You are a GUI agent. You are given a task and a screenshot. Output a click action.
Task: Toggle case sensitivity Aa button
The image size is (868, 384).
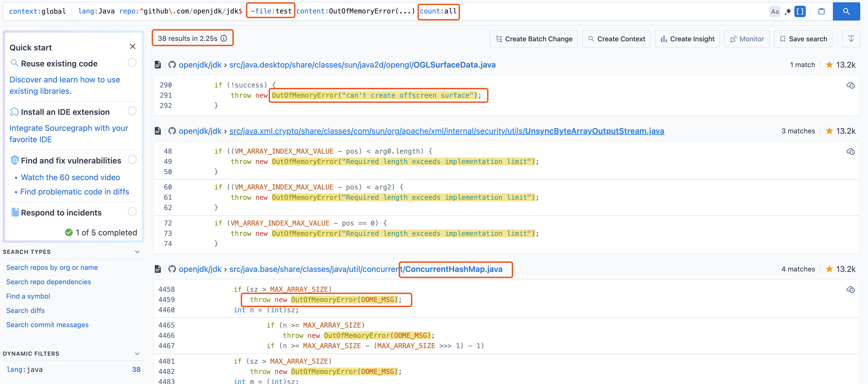point(775,11)
